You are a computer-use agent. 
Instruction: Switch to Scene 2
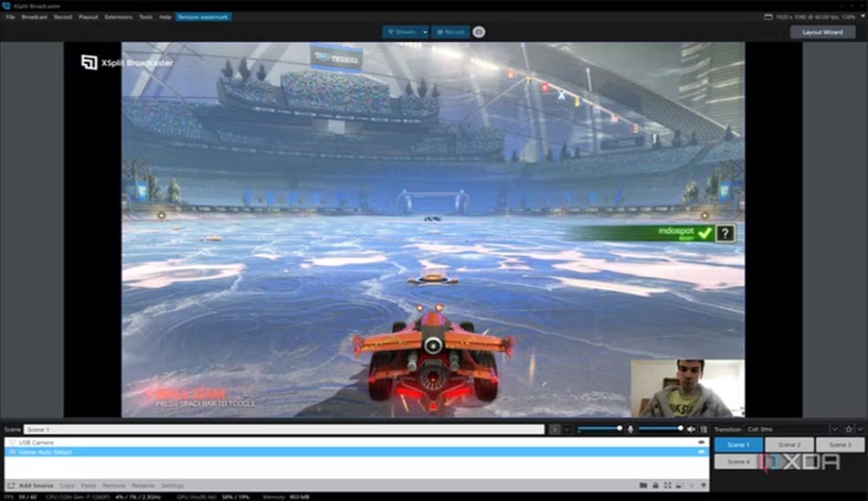(789, 444)
